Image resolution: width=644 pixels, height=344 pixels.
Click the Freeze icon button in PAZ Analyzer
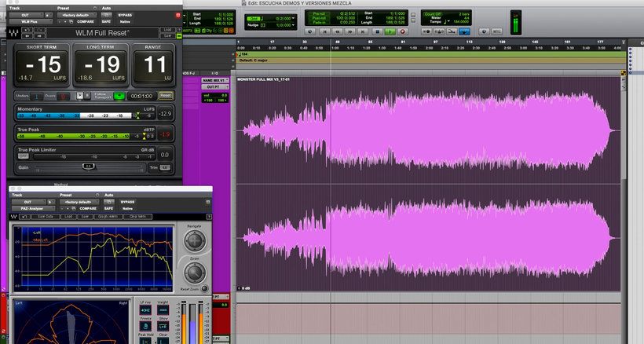click(x=145, y=327)
